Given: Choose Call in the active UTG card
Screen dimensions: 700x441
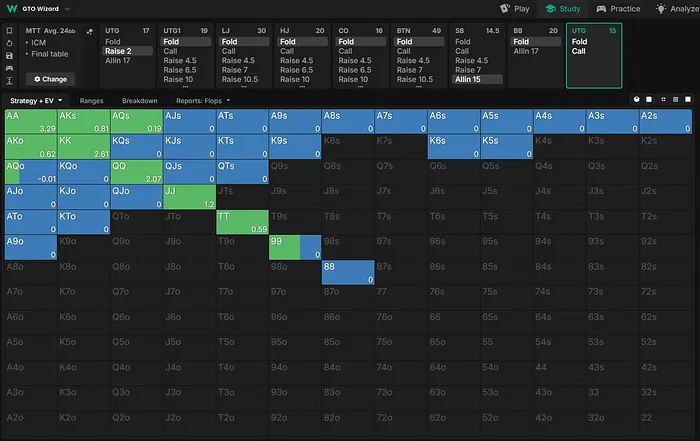Looking at the screenshot, I should [579, 51].
